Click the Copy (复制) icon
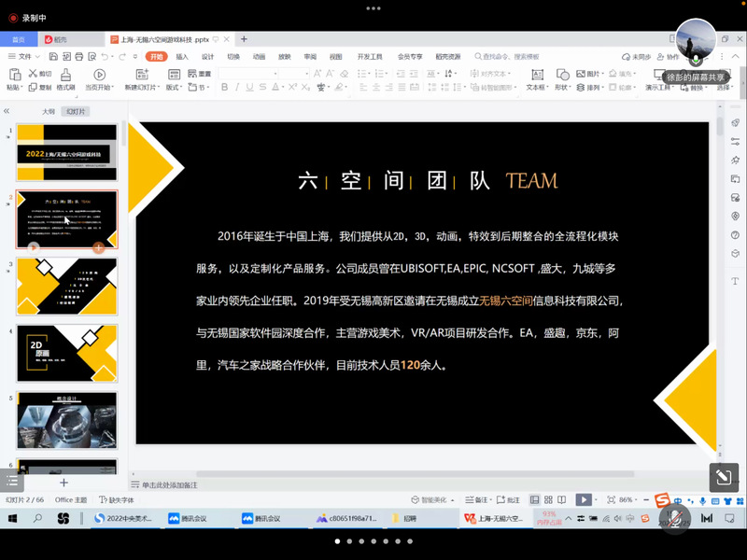Viewport: 747px width, 560px height. coord(33,87)
